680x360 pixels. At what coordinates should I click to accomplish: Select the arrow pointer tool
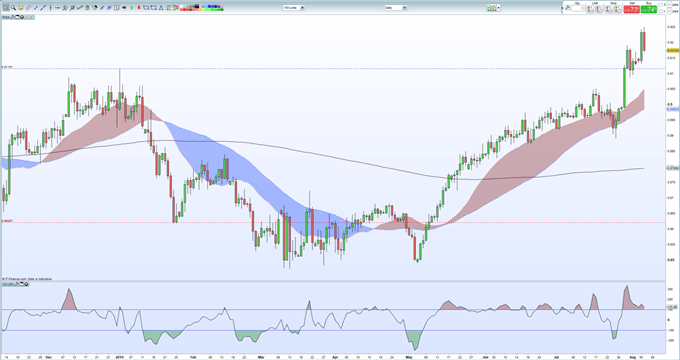pos(6,7)
